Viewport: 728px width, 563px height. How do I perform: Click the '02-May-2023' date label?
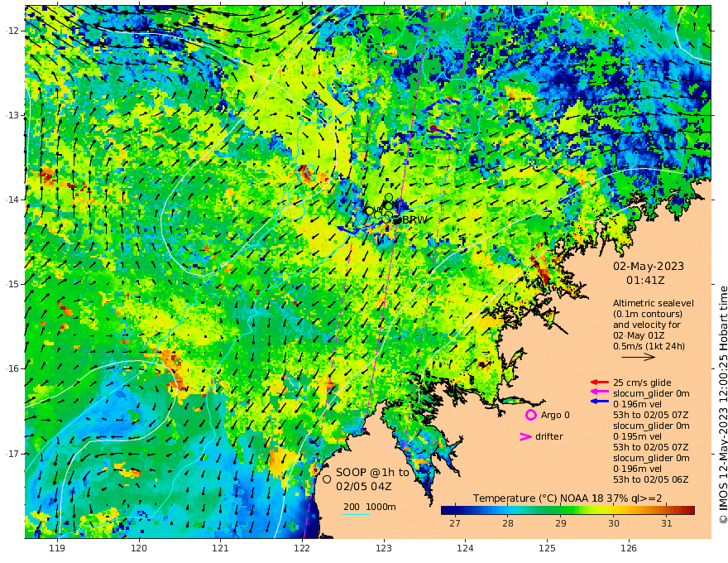click(x=649, y=266)
